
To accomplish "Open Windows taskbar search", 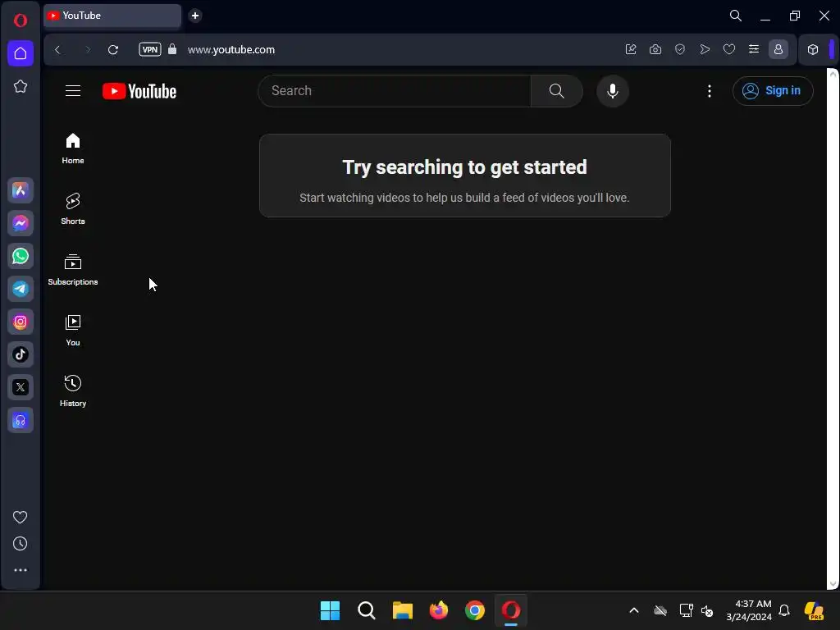I will 367,610.
